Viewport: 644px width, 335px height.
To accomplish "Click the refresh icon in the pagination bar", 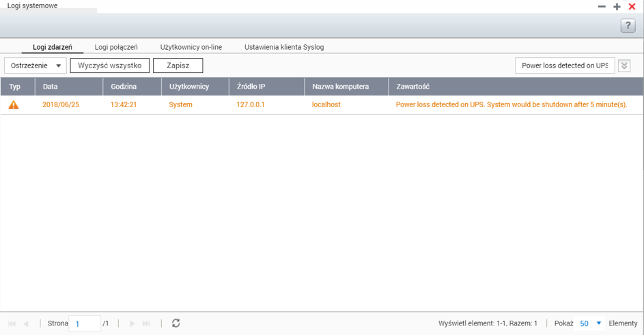I will tap(176, 323).
